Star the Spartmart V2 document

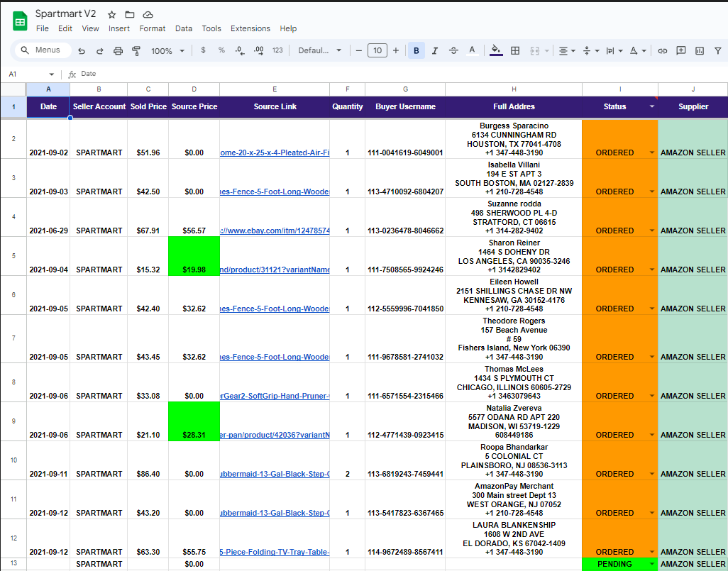click(x=111, y=14)
